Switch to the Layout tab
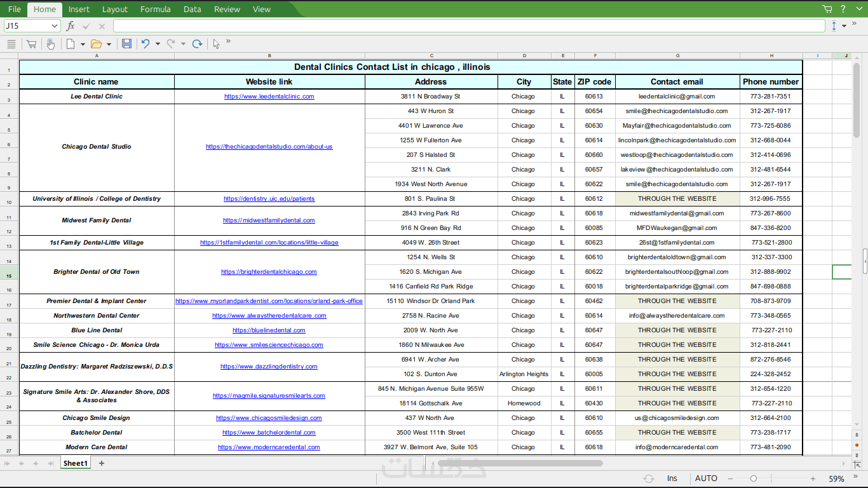Screen dimensions: 868x488 coord(115,9)
